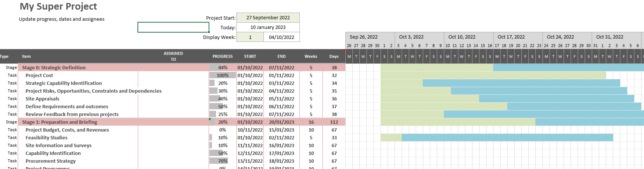
Task: Click the Capability Identification start date cell
Action: (250, 153)
